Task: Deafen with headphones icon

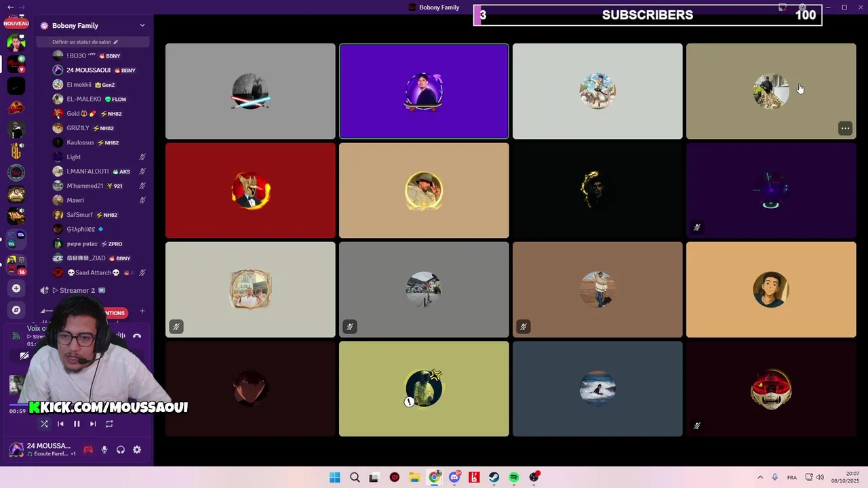Action: 121,449
